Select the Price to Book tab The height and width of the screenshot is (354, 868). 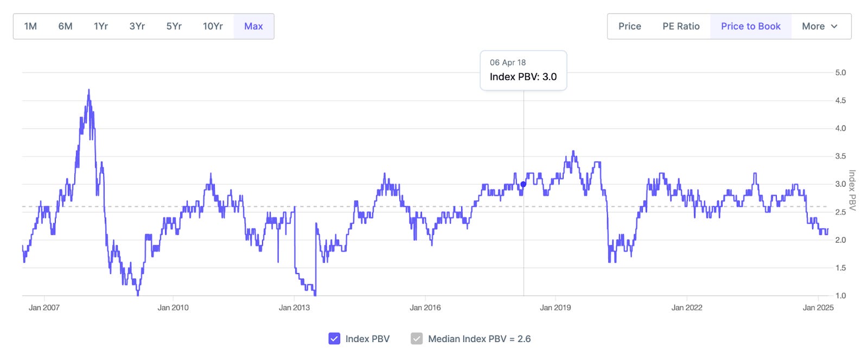750,26
